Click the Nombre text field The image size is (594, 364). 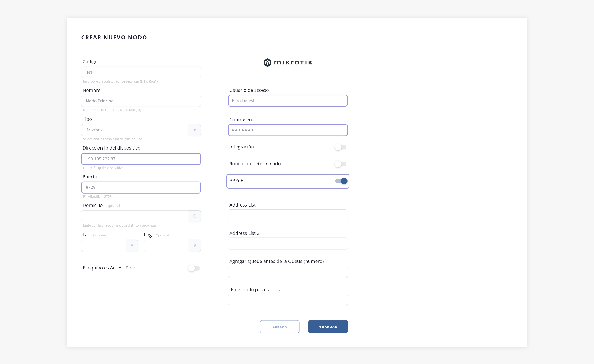point(141,101)
